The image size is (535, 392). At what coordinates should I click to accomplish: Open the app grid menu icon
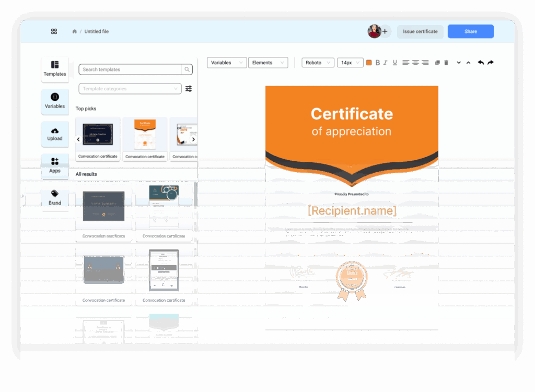[54, 31]
